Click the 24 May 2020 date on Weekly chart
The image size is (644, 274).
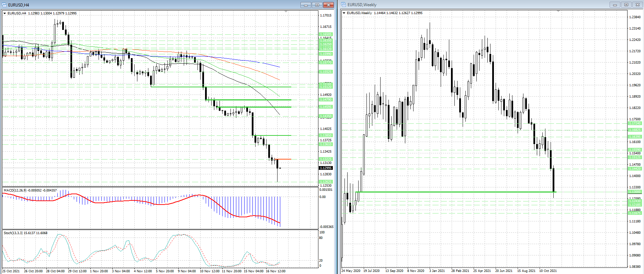(351, 271)
